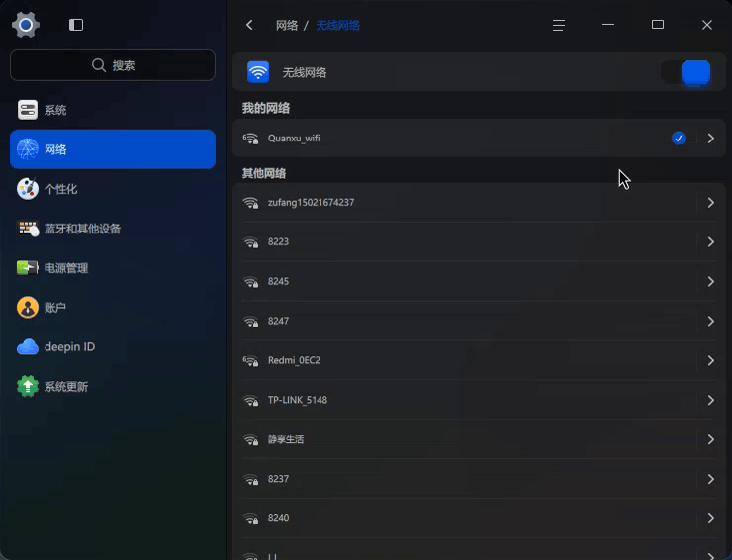Click signal icon beside 8247
The height and width of the screenshot is (560, 732).
[250, 321]
